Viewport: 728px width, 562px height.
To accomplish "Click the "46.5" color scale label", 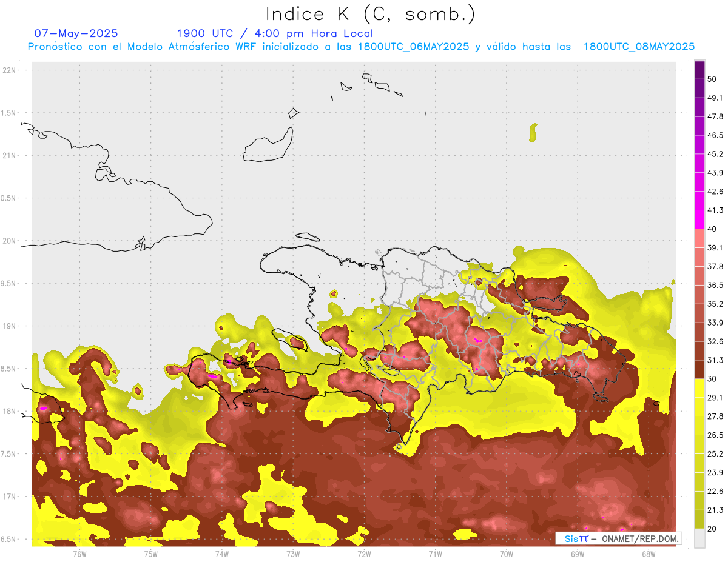I will [x=715, y=135].
